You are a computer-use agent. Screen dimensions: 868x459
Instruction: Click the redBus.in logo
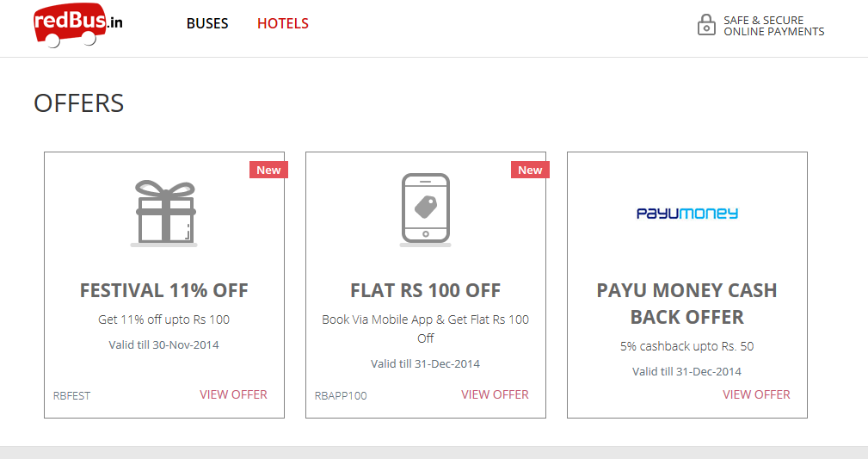(x=77, y=24)
